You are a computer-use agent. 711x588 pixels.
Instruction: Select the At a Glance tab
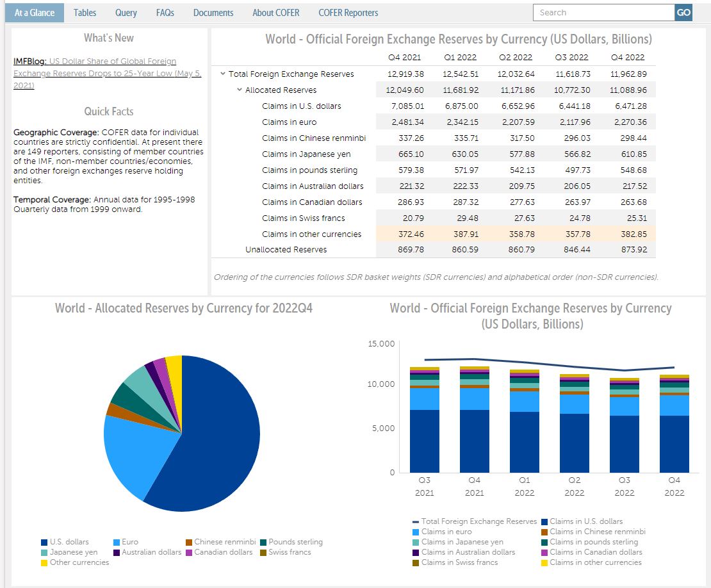click(x=35, y=13)
